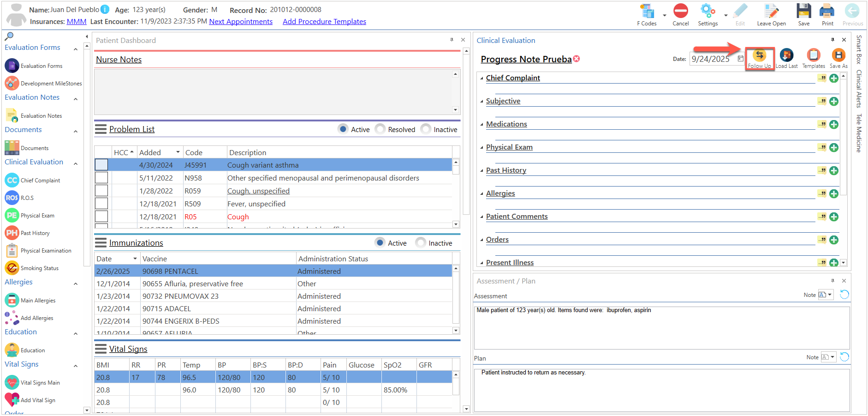Click the red Cancel icon

681,11
